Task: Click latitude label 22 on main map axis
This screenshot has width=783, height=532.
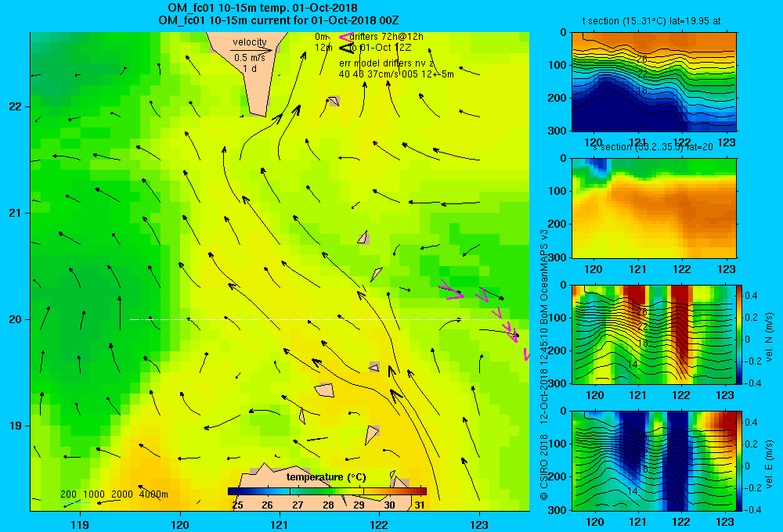Action: point(15,106)
